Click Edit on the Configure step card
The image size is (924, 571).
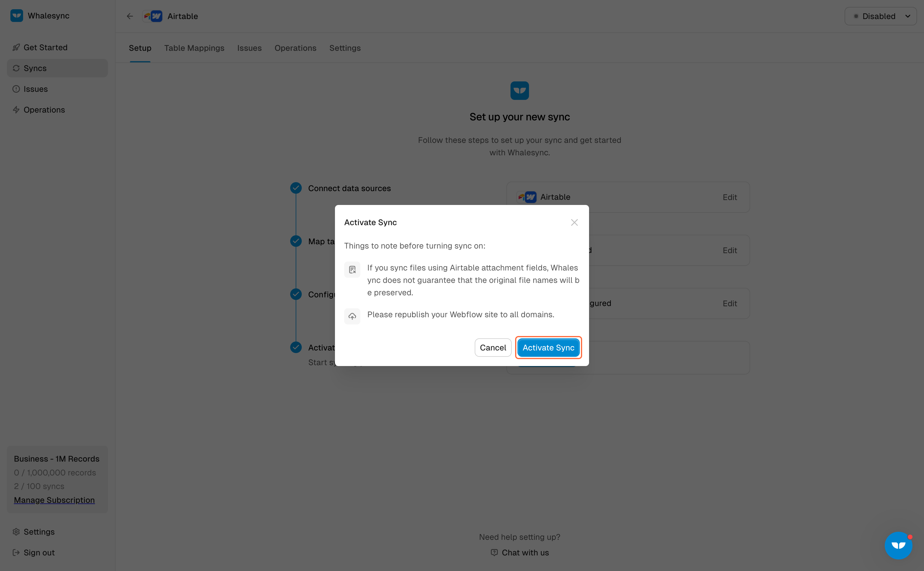coord(730,303)
